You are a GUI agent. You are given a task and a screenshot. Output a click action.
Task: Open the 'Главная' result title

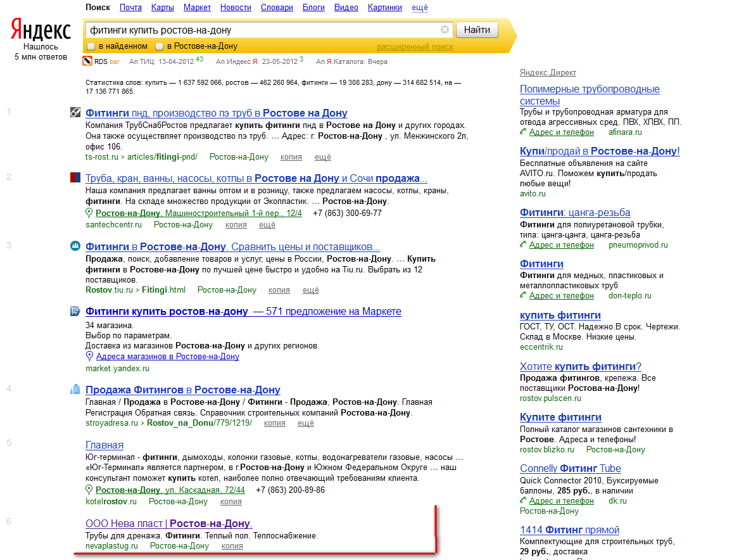coord(104,445)
